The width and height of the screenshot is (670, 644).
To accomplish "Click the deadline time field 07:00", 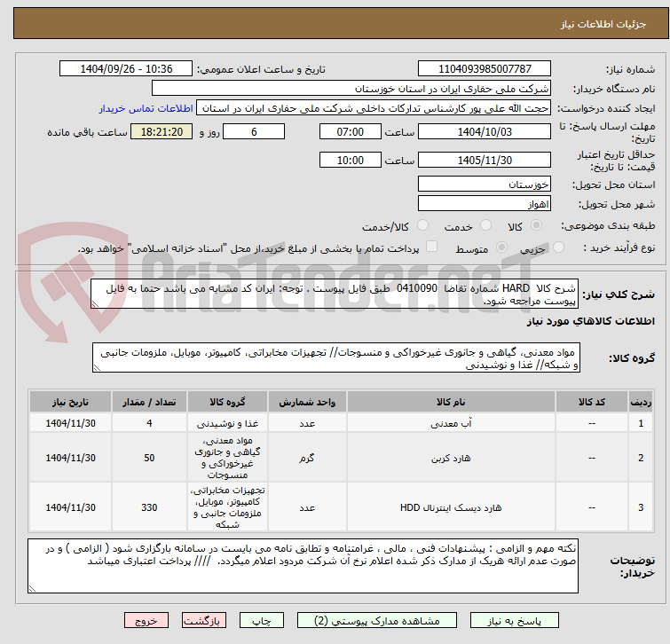I will [350, 131].
